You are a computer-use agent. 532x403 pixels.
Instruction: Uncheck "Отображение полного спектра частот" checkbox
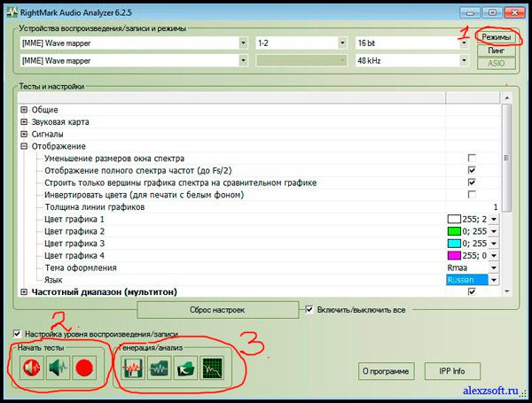pyautogui.click(x=472, y=170)
